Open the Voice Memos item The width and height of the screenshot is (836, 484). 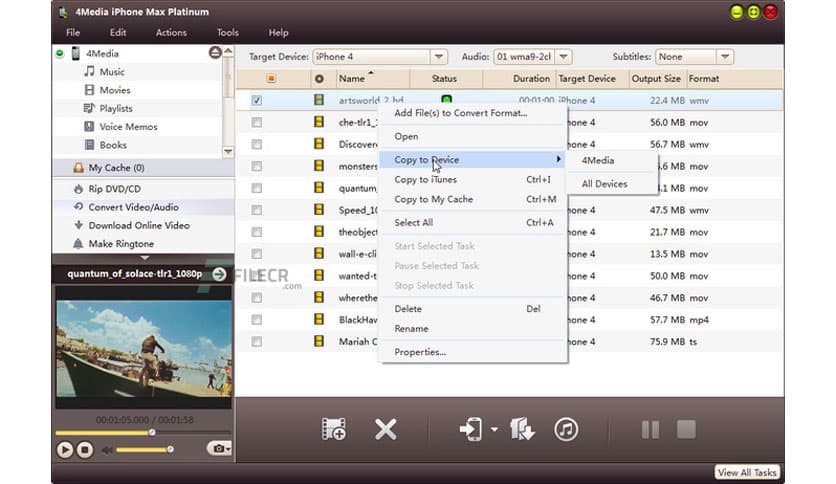(128, 127)
